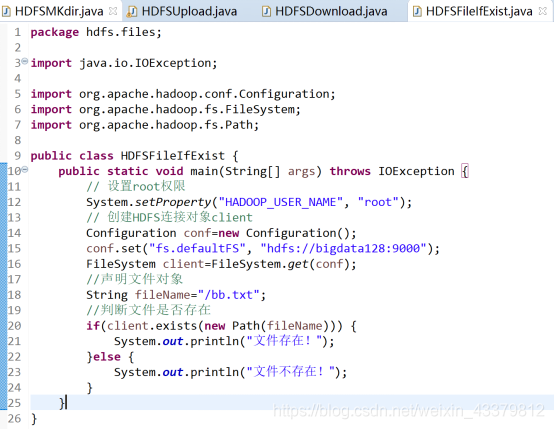Click Java file icon on HDFSDownload.java tab

coord(266,12)
